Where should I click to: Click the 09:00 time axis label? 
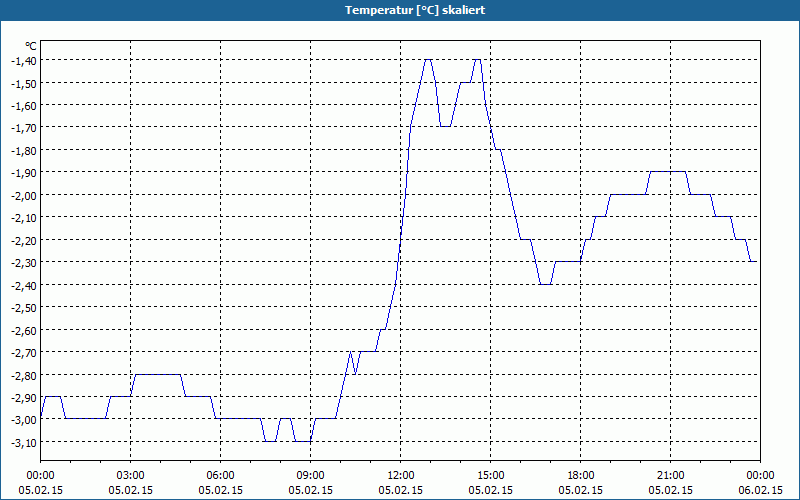coord(310,476)
